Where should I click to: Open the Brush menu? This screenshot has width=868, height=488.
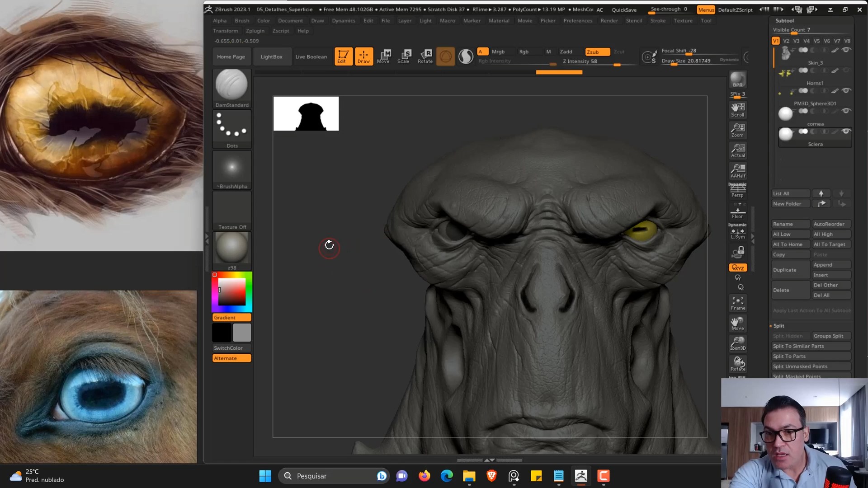[x=242, y=20]
